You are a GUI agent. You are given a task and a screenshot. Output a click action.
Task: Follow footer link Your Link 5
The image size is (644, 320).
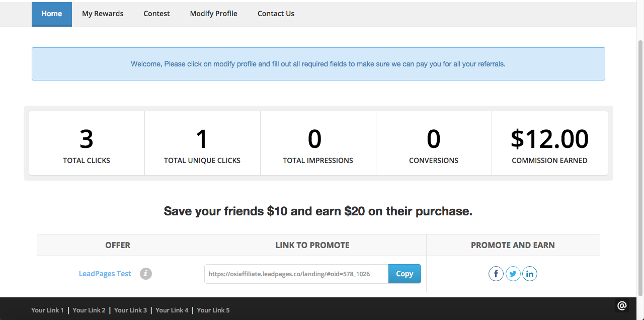pos(213,310)
